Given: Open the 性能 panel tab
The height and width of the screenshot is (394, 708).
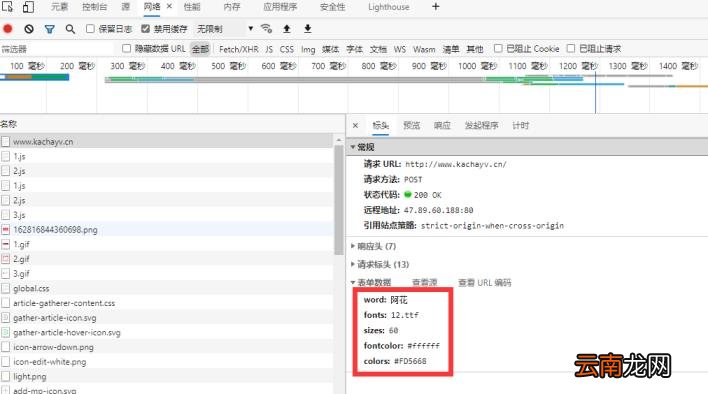Looking at the screenshot, I should click(192, 7).
